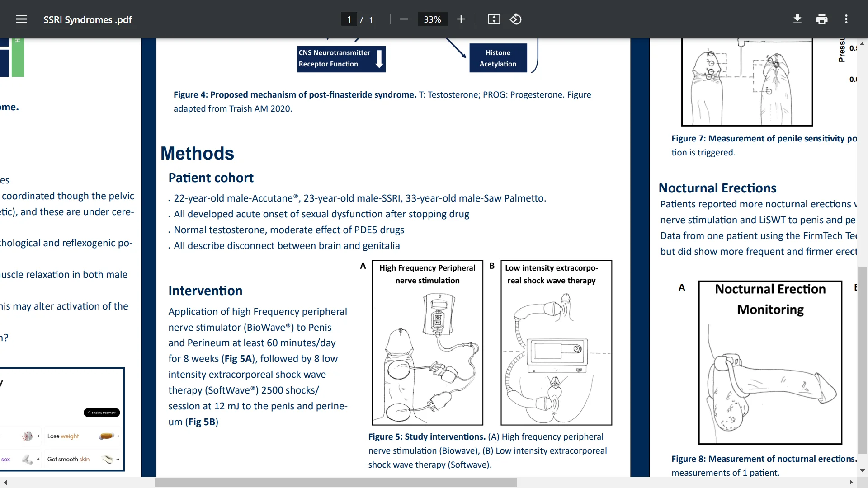Click the Nocturnal Erection Monitoring image
The image size is (868, 488).
(770, 362)
